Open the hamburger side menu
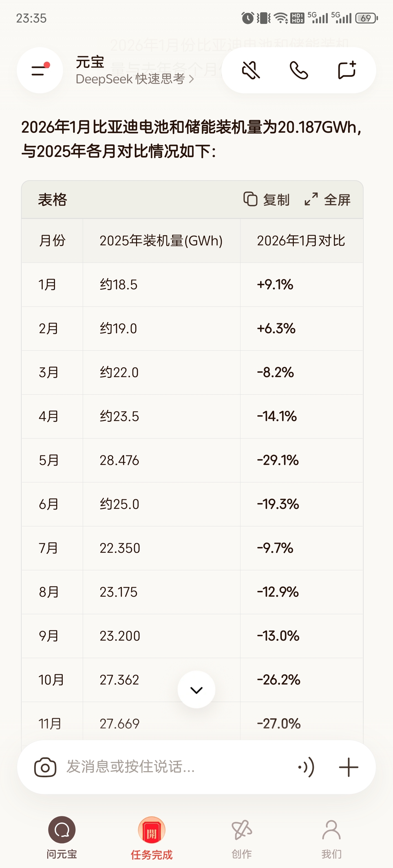The image size is (393, 868). (40, 70)
